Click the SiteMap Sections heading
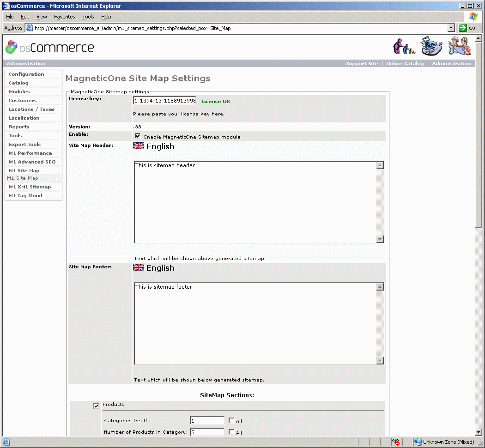The image size is (485, 448). coord(227,395)
